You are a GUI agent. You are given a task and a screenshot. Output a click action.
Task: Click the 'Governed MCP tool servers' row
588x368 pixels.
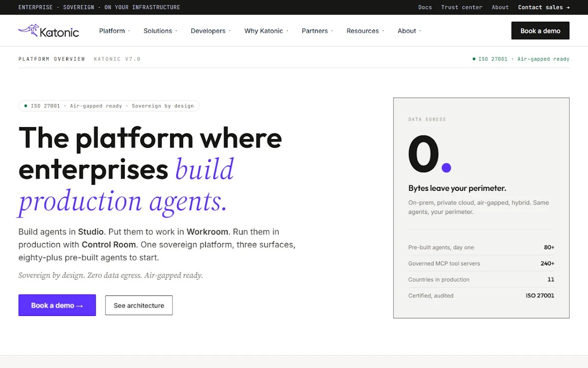coord(481,263)
